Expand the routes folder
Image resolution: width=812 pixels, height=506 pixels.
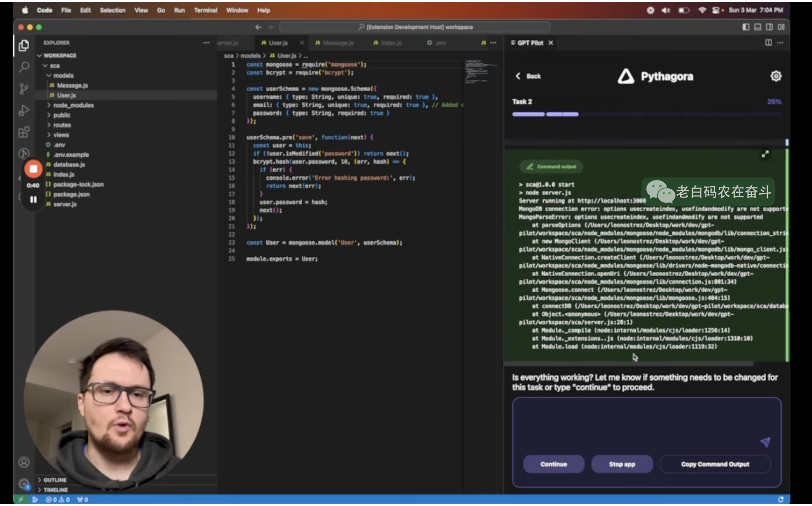[x=62, y=125]
